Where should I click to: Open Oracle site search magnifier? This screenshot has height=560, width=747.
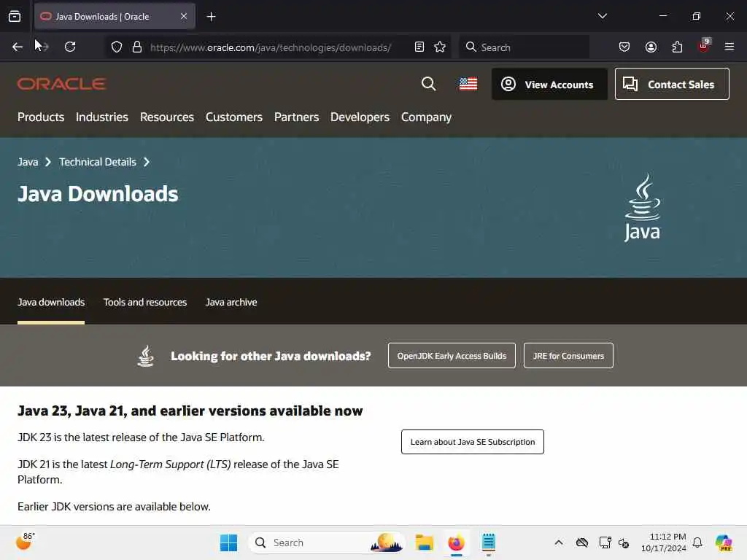428,84
